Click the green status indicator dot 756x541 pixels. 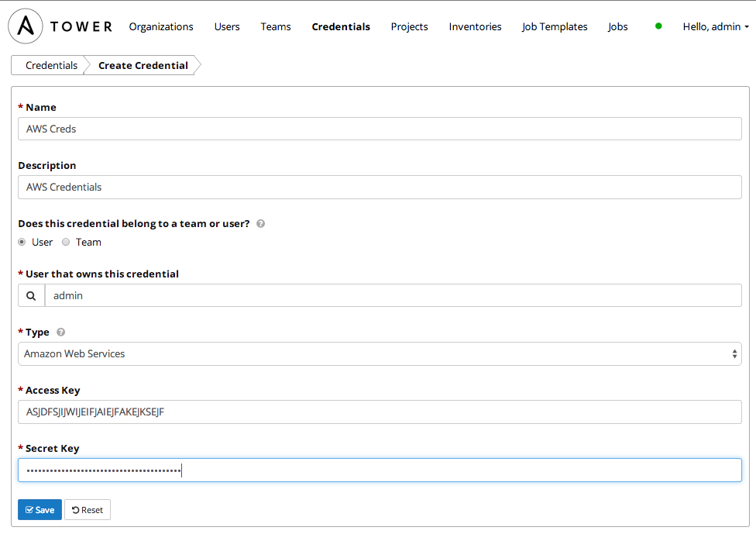(658, 26)
